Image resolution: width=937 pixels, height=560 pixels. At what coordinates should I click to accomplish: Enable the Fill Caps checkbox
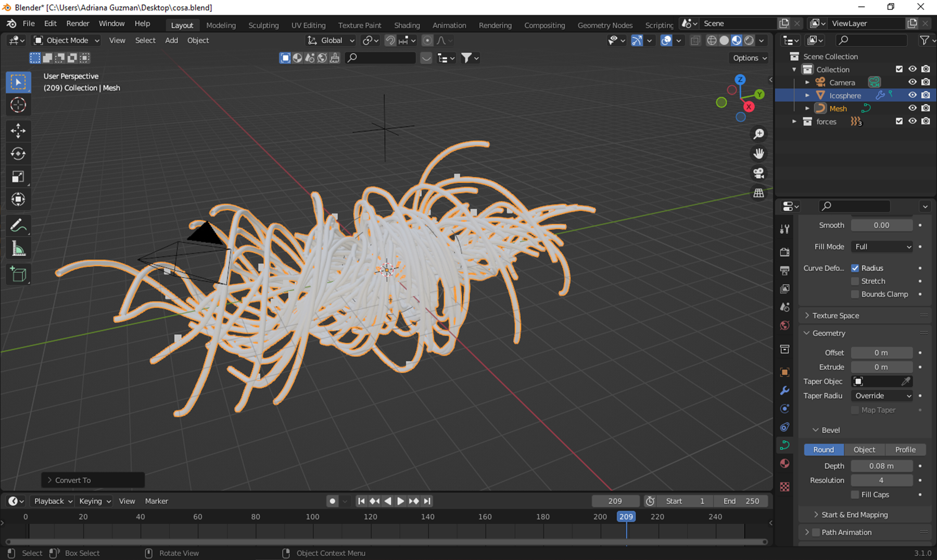(855, 494)
